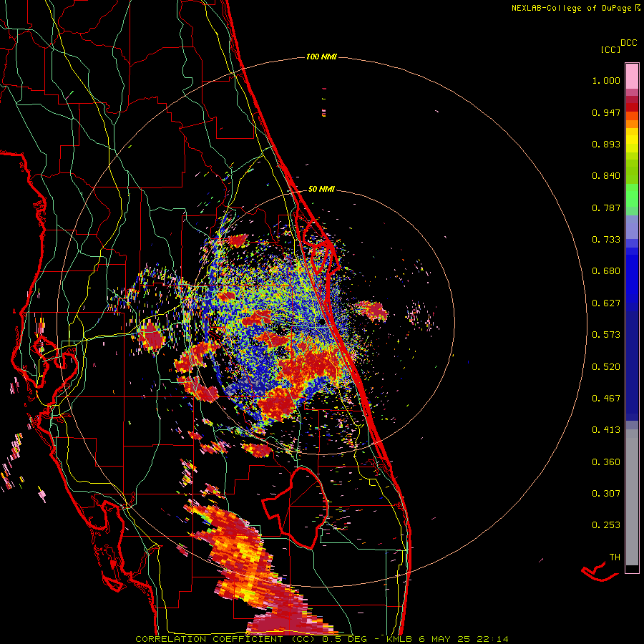Image resolution: width=644 pixels, height=644 pixels.
Task: Click the 0.947 scale value
Action: (606, 112)
